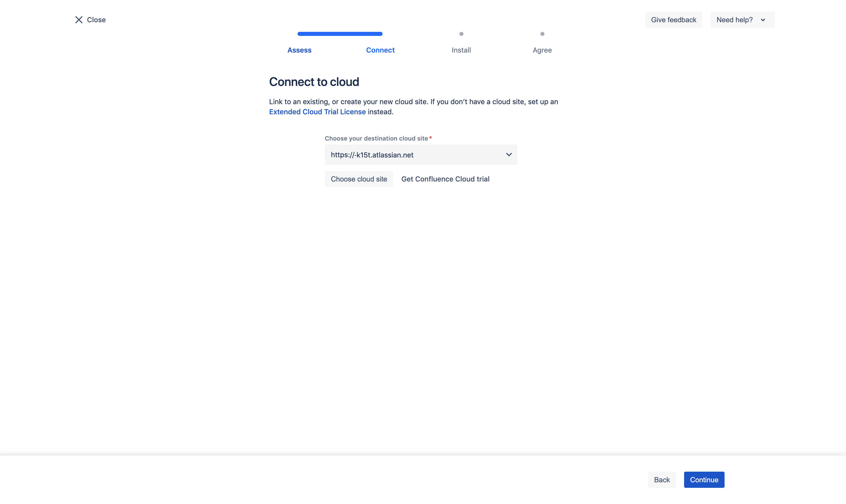This screenshot has height=504, width=846.
Task: Open the Give feedback dialog
Action: [673, 20]
